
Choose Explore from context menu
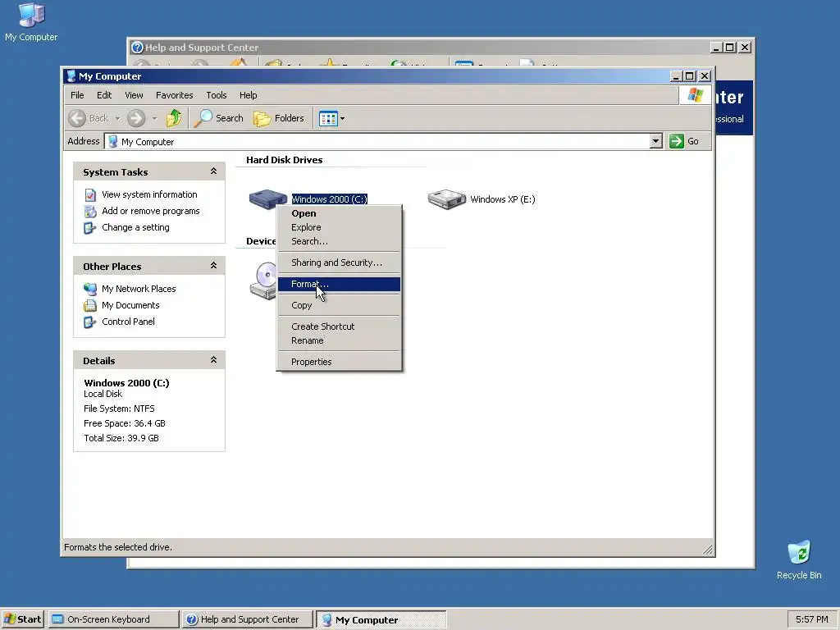tap(339, 227)
